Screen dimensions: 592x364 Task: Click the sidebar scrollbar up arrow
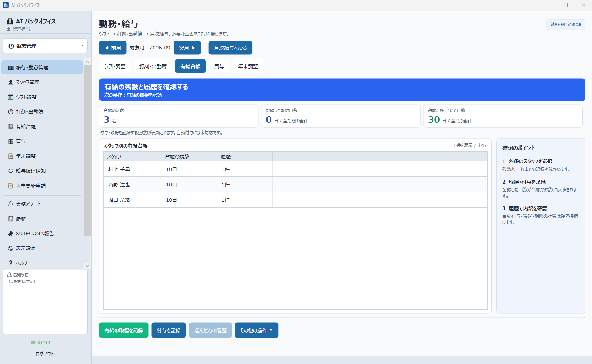coord(87,62)
